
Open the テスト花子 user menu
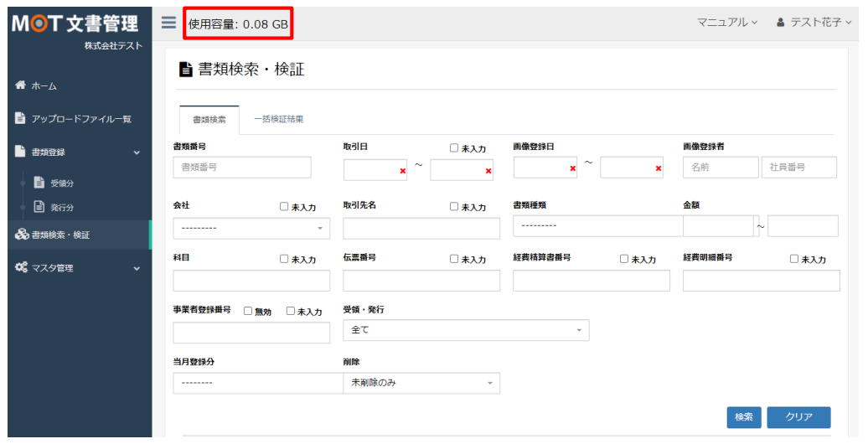[814, 22]
